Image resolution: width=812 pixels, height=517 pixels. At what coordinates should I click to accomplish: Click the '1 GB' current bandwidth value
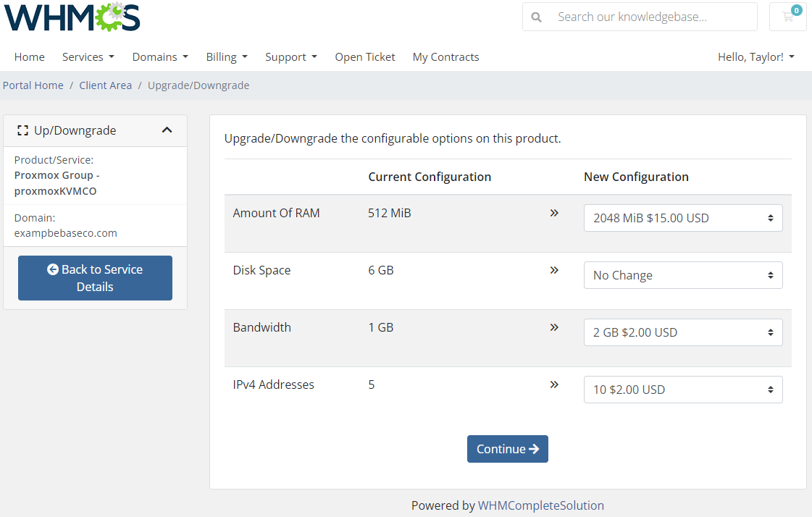(x=380, y=327)
